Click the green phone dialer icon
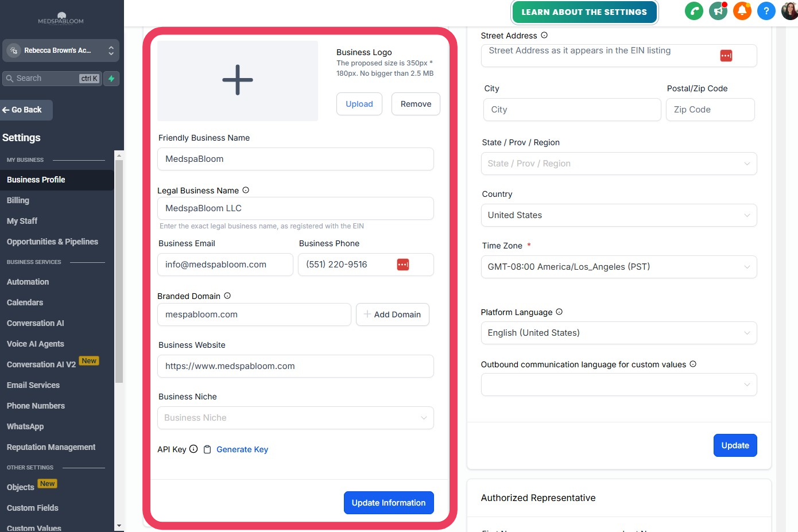Screen dimensions: 798x532 tap(694, 11)
